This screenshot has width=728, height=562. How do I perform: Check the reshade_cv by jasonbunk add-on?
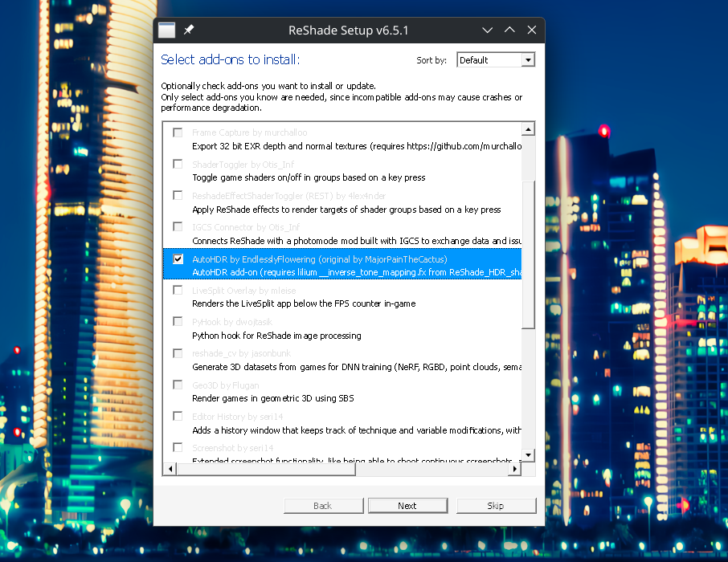click(x=178, y=353)
